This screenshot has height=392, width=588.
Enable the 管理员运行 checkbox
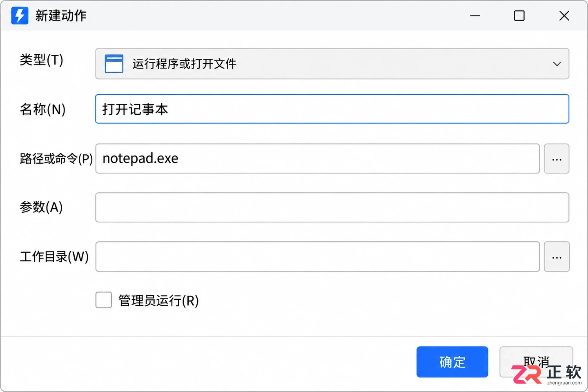tap(104, 300)
